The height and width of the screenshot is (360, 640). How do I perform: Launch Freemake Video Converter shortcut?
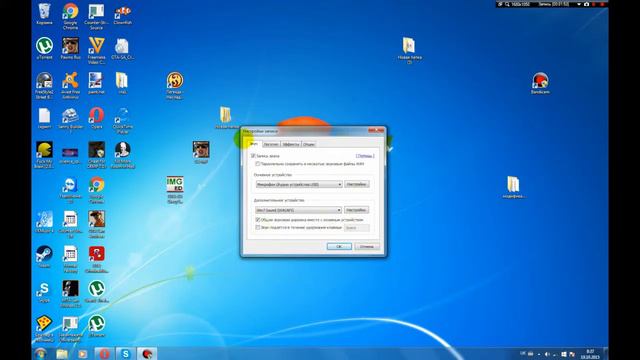96,51
